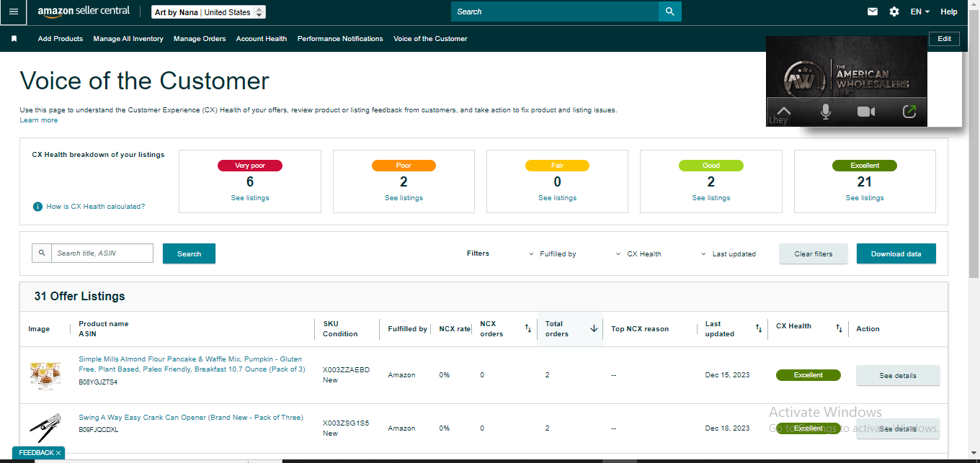This screenshot has width=980, height=463.
Task: Open Add Products menu item
Action: pos(61,39)
